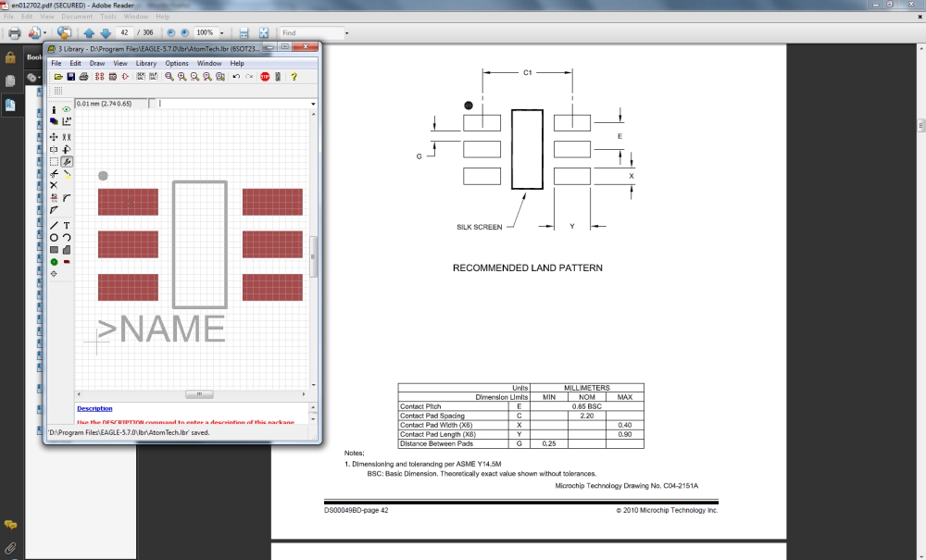Click the Adobe Reader Print icon
The height and width of the screenshot is (560, 926).
[14, 33]
